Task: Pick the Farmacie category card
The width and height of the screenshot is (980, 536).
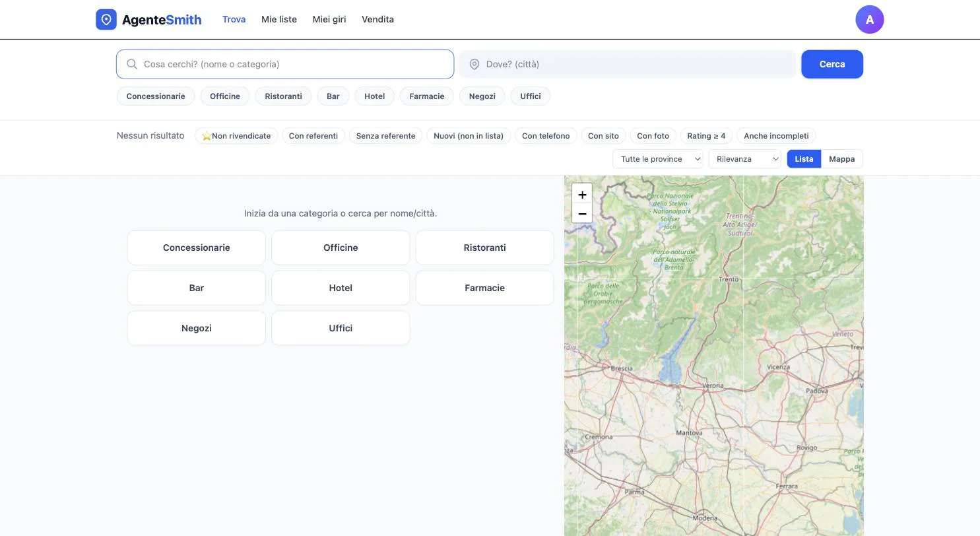Action: click(x=485, y=288)
